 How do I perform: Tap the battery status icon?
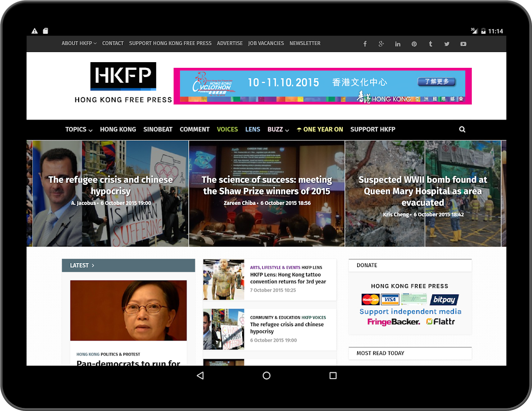coord(483,31)
